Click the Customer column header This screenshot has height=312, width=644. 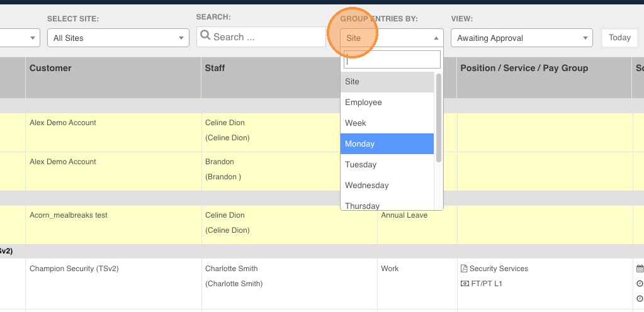(x=50, y=68)
